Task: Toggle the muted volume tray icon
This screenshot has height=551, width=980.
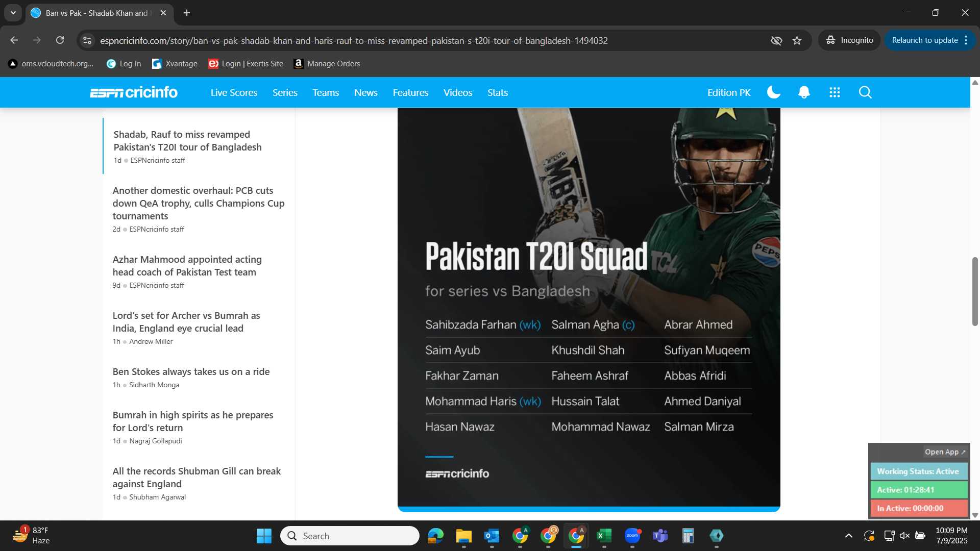Action: tap(904, 536)
